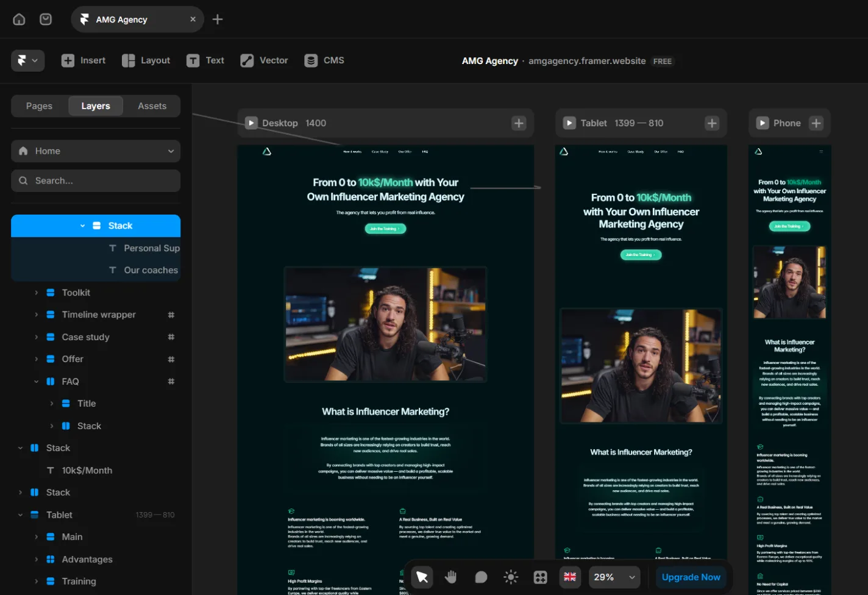
Task: Toggle light/dark canvas mode sun icon
Action: [511, 577]
